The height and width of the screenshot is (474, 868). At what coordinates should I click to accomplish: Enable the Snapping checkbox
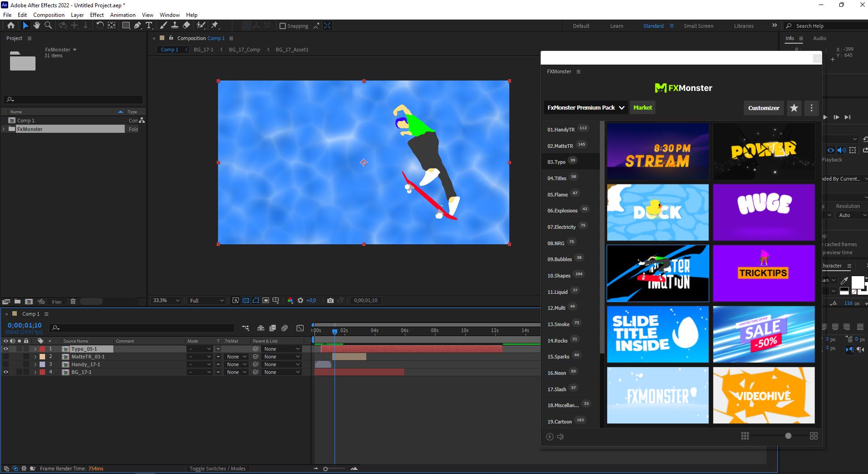click(283, 26)
